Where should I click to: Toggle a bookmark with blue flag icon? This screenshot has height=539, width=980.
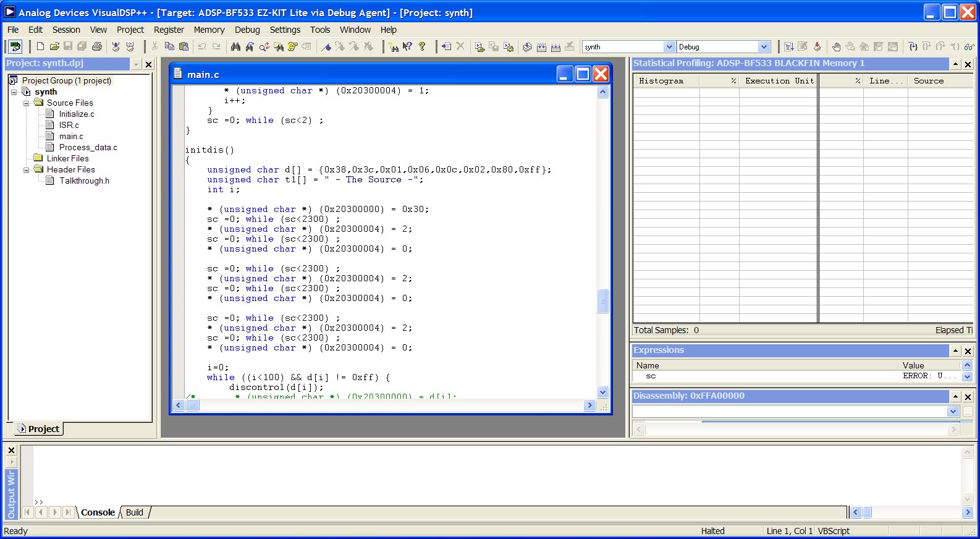(326, 46)
